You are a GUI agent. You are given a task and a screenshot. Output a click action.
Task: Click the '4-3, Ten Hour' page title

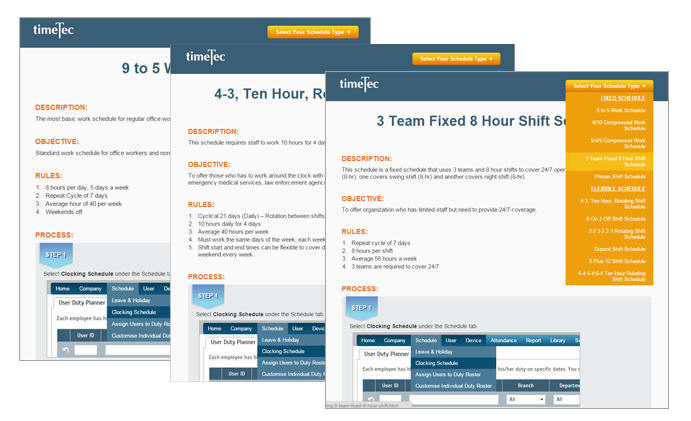269,94
